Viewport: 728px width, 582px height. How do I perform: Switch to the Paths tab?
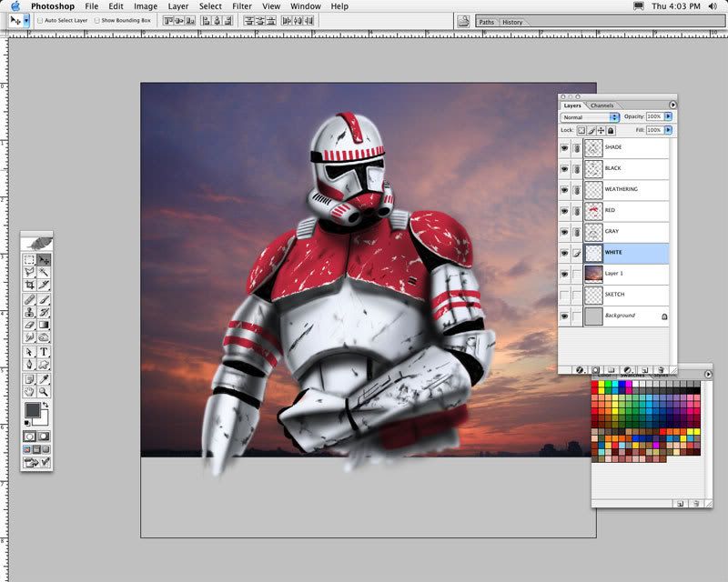[x=487, y=22]
